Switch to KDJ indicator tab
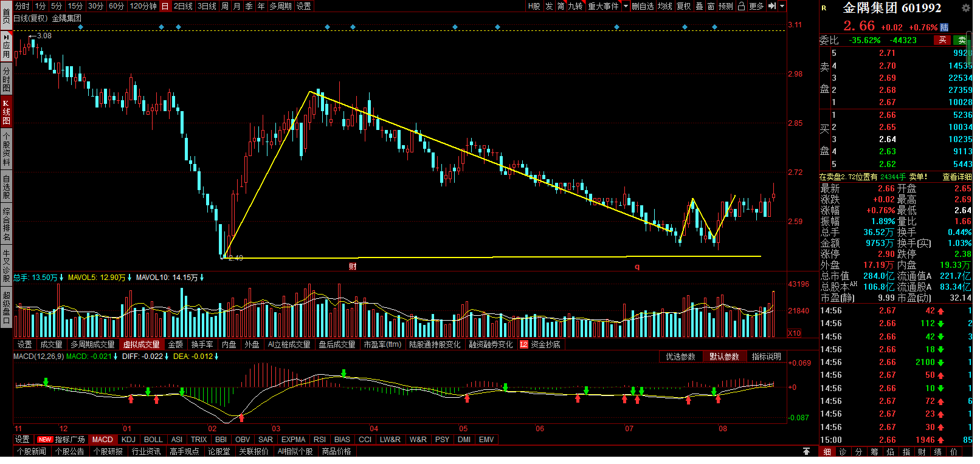 point(128,439)
